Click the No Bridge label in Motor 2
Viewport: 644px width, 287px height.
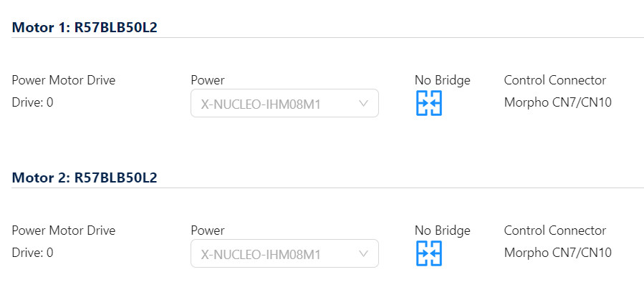[x=442, y=230]
